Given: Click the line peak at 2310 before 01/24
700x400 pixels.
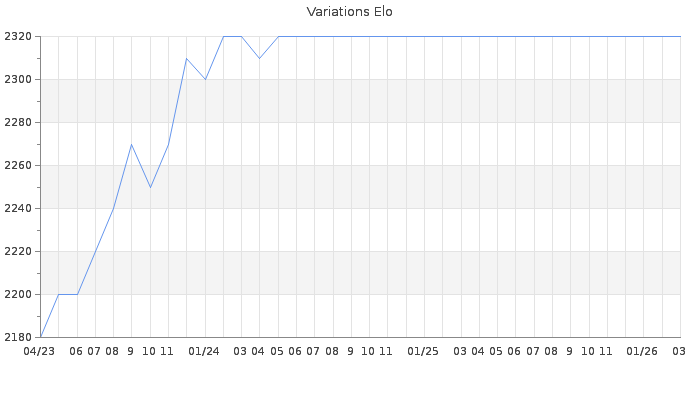Looking at the screenshot, I should [x=186, y=58].
